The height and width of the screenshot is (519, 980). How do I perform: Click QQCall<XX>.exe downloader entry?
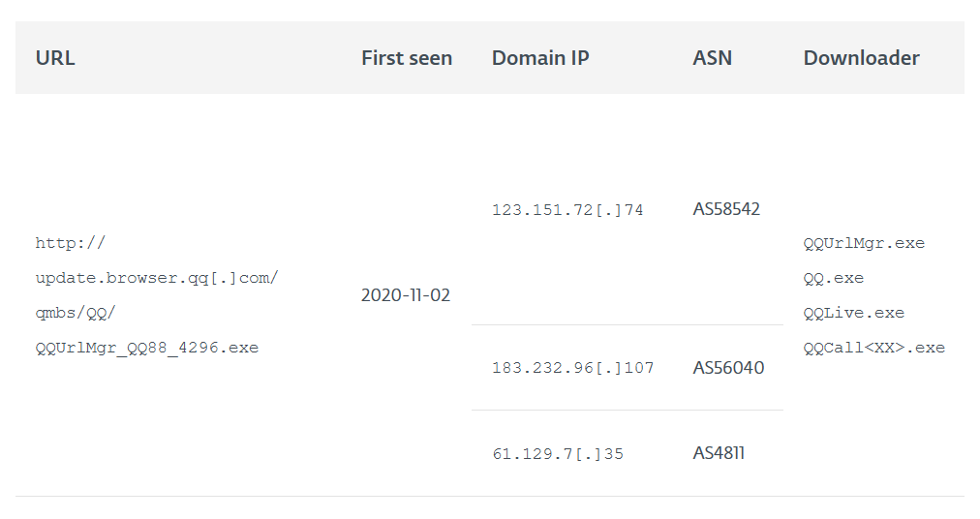(x=873, y=348)
